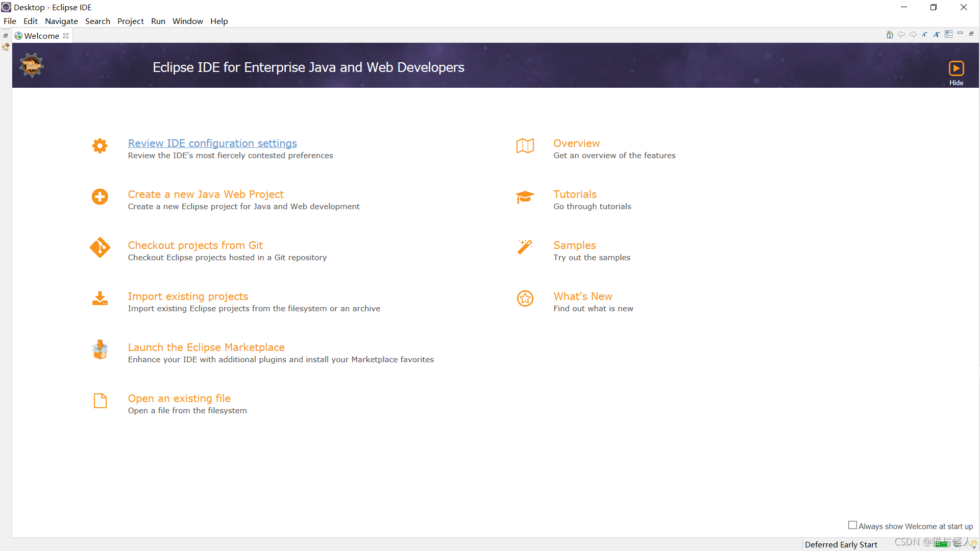Click the gear icon for IDE settings
980x551 pixels.
point(100,146)
